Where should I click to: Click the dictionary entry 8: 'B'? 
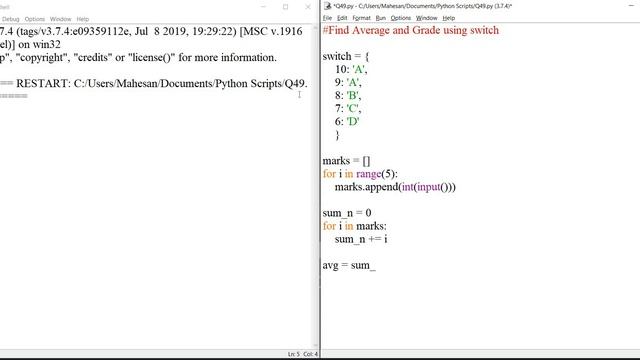click(348, 96)
